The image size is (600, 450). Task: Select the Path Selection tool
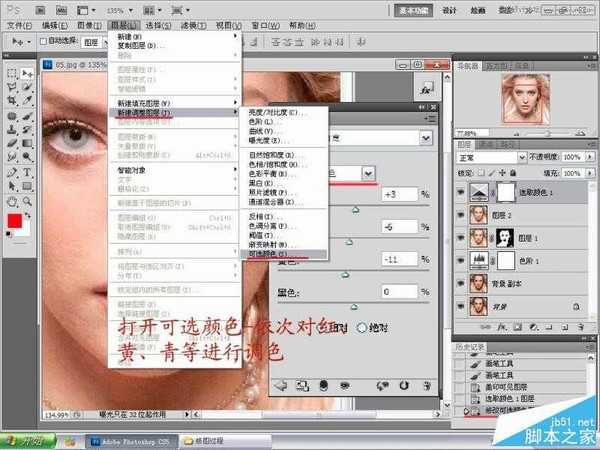(x=12, y=186)
